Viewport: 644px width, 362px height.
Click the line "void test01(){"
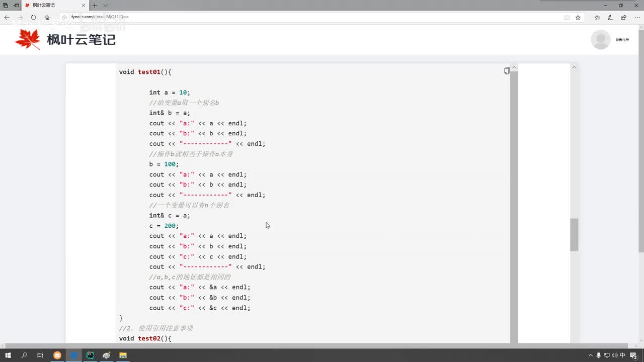pos(145,72)
